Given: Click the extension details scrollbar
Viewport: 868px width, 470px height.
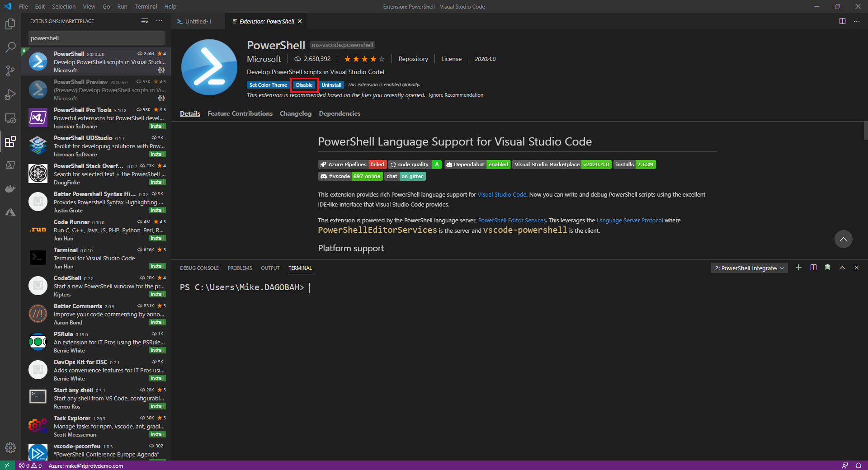Looking at the screenshot, I should [x=866, y=131].
